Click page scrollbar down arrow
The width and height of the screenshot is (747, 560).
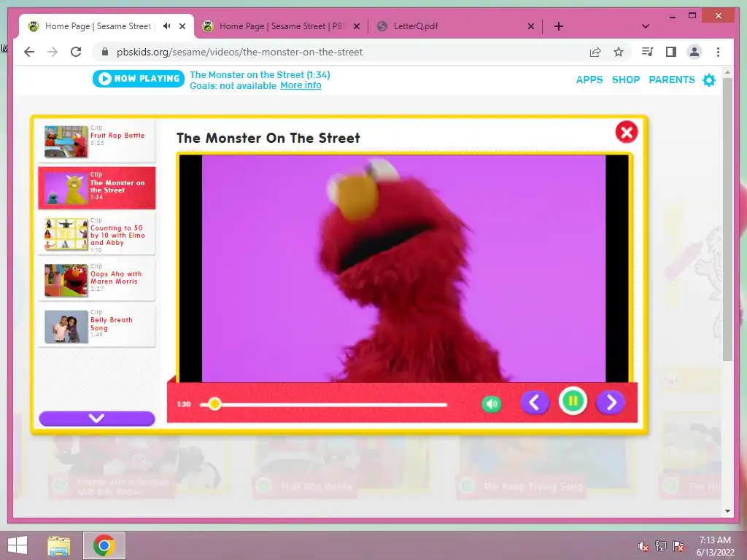pos(727,511)
